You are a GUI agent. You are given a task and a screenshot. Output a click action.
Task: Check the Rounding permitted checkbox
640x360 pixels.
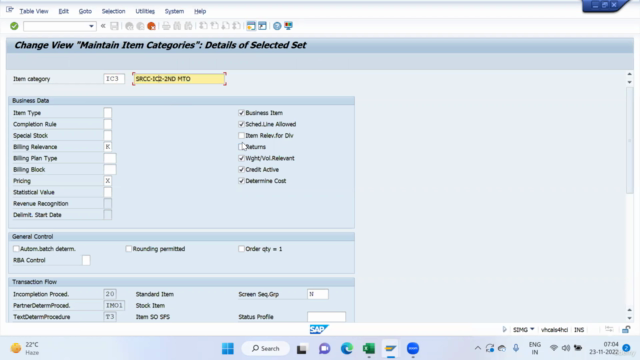pyautogui.click(x=129, y=249)
